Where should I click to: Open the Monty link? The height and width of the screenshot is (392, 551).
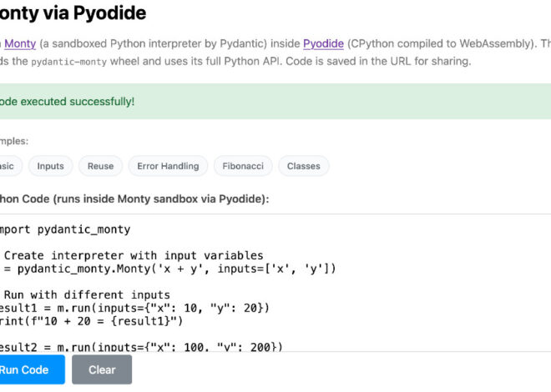coord(20,44)
